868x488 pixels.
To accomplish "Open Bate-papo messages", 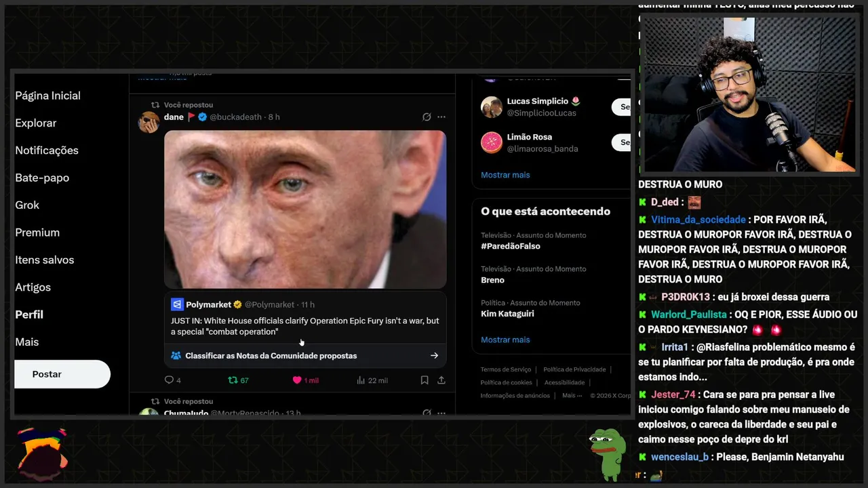I will tap(42, 178).
